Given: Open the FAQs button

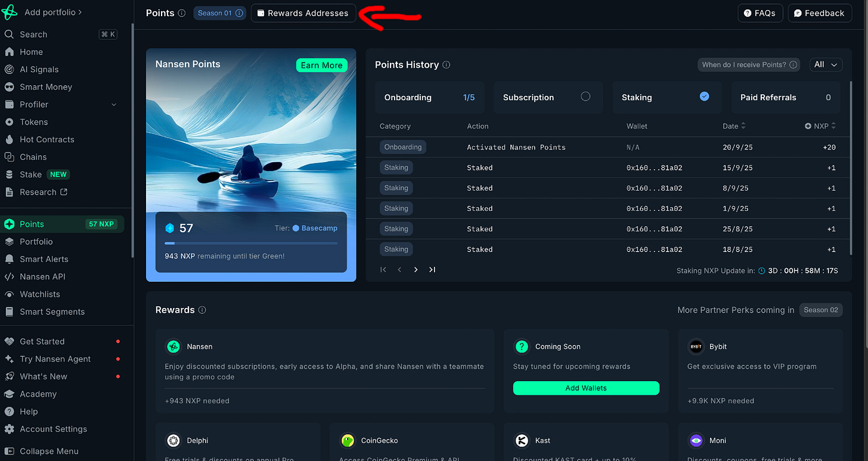Looking at the screenshot, I should coord(760,13).
